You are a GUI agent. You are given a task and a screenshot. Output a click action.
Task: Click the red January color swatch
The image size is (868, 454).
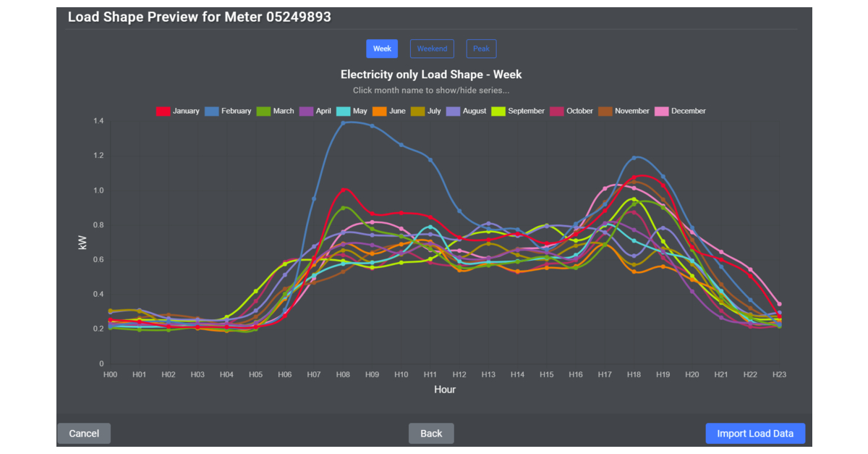(165, 111)
